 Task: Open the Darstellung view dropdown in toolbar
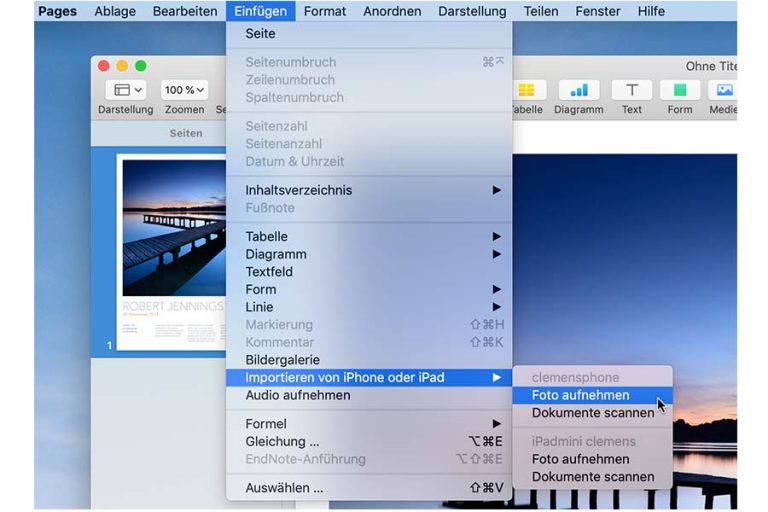pyautogui.click(x=126, y=90)
